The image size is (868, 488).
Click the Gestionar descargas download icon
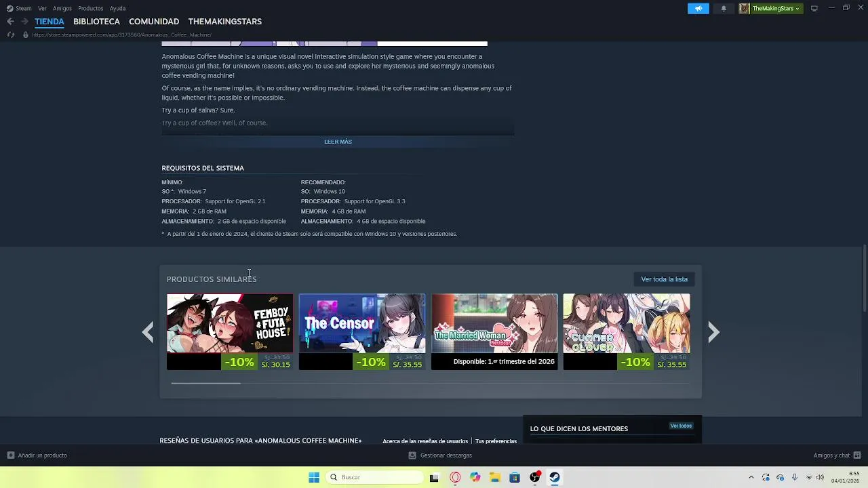pyautogui.click(x=412, y=455)
